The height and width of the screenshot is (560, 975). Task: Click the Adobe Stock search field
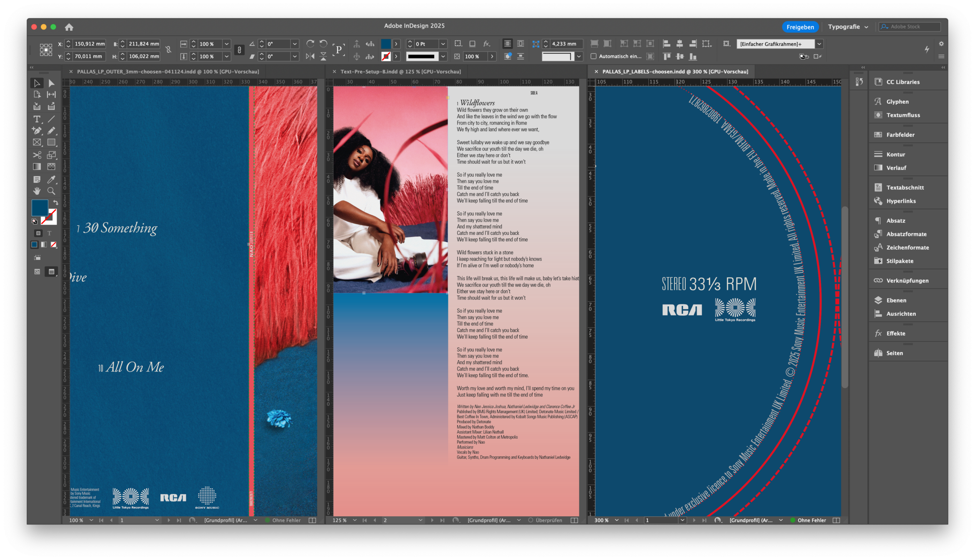(910, 27)
